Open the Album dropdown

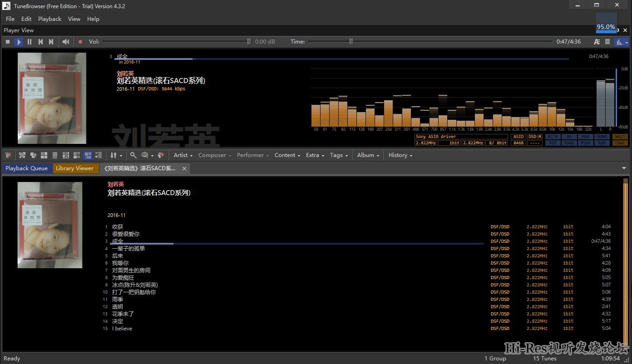coord(368,155)
